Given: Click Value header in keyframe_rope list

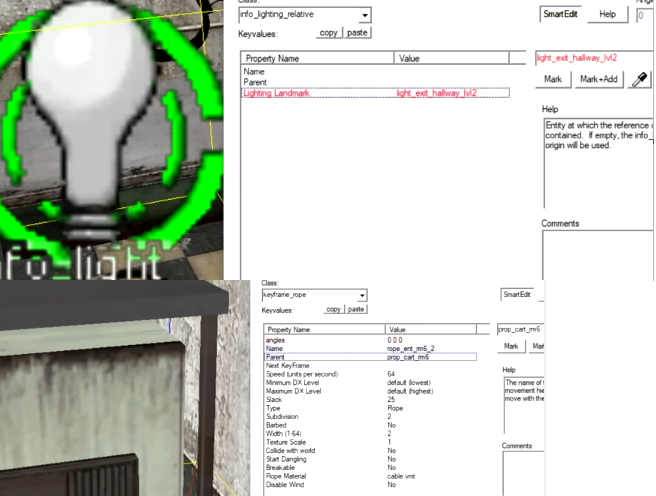Looking at the screenshot, I should point(430,330).
